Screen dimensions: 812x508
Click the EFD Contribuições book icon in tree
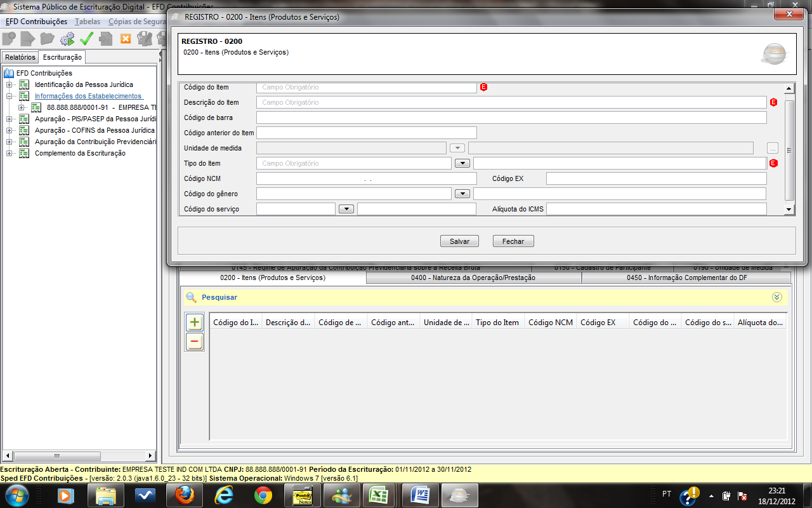(9, 74)
